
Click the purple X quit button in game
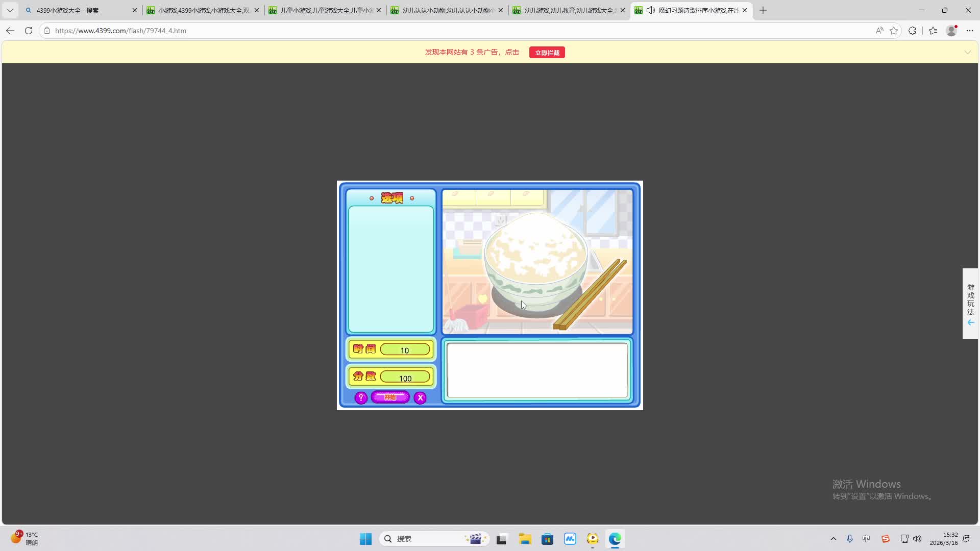[420, 398]
